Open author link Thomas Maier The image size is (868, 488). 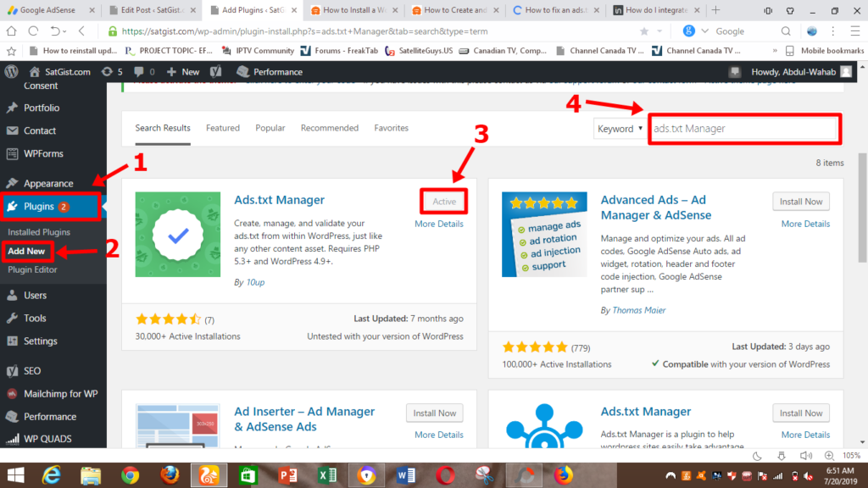[x=639, y=310]
